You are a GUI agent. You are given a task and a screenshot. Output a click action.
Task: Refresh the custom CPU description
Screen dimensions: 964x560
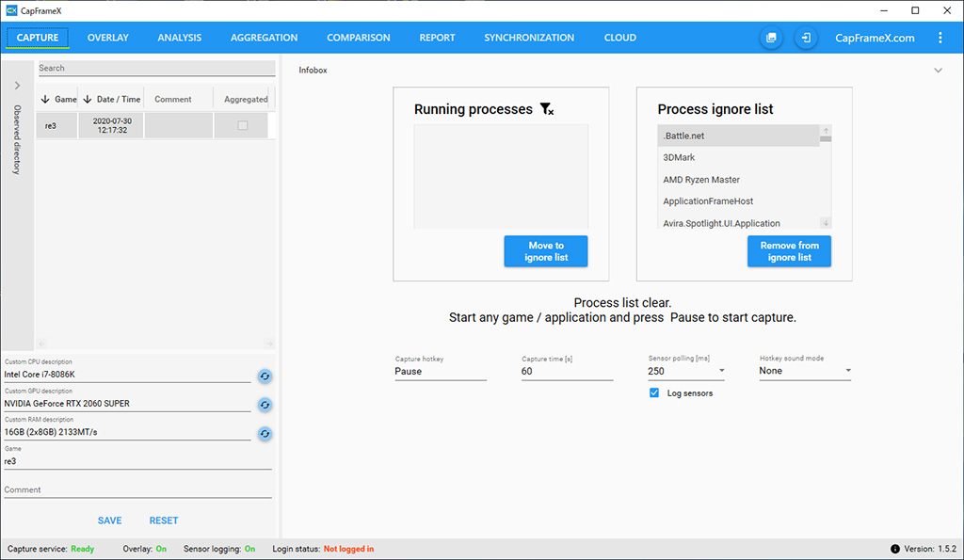pyautogui.click(x=265, y=376)
